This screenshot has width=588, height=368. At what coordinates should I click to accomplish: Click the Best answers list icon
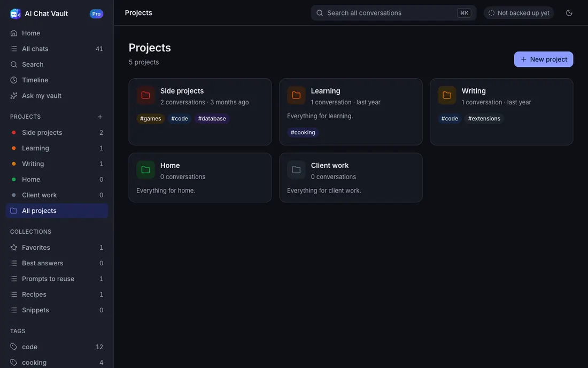(x=14, y=263)
